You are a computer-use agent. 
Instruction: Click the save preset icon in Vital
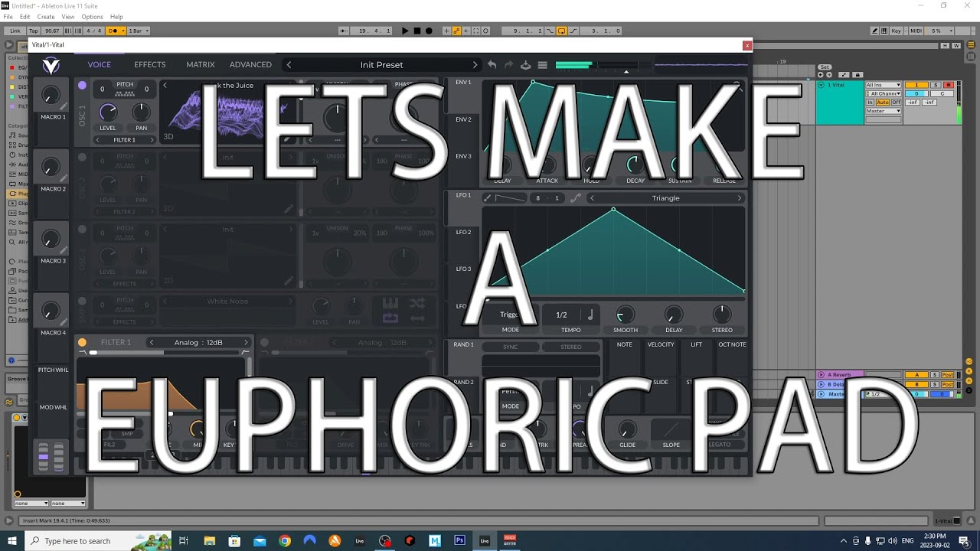(526, 65)
